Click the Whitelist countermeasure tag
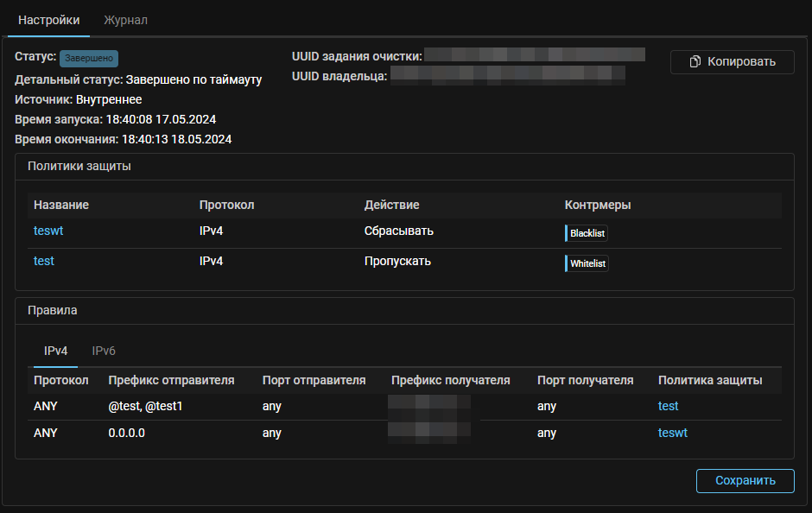The width and height of the screenshot is (812, 513). [587, 263]
